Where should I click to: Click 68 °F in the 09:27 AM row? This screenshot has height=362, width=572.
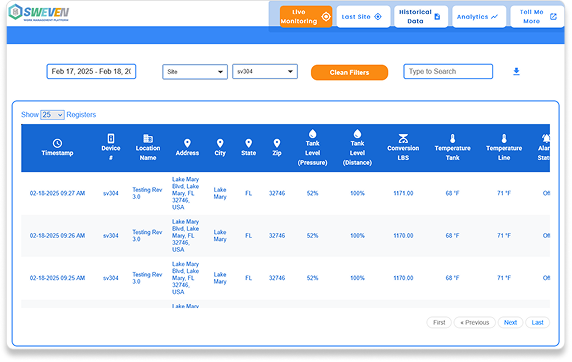point(452,193)
